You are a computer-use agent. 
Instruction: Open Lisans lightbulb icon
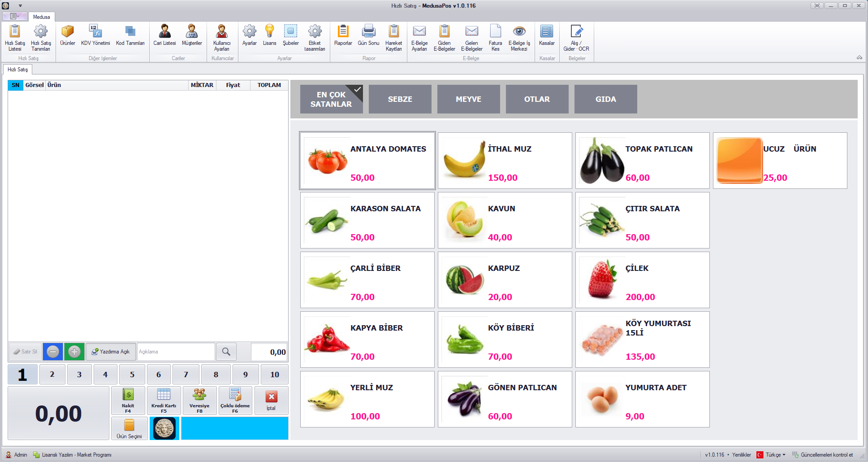click(x=269, y=35)
